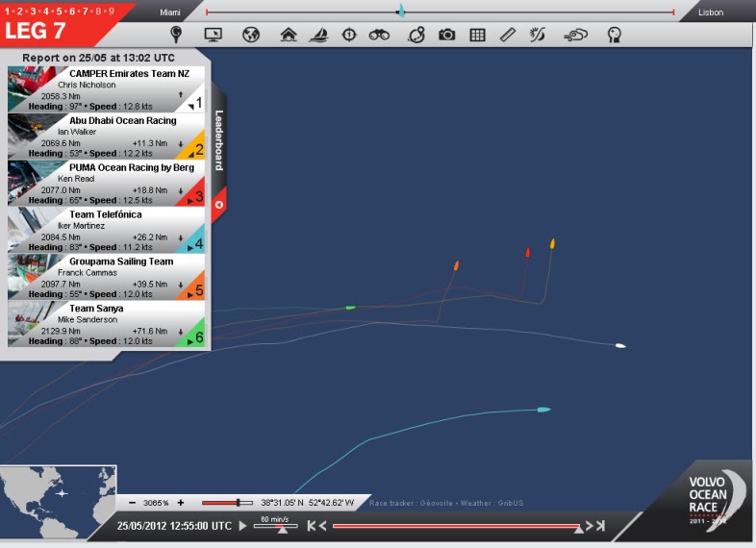Click the timeline position triangle marker
Viewport: 756px width, 548px height.
(578, 529)
